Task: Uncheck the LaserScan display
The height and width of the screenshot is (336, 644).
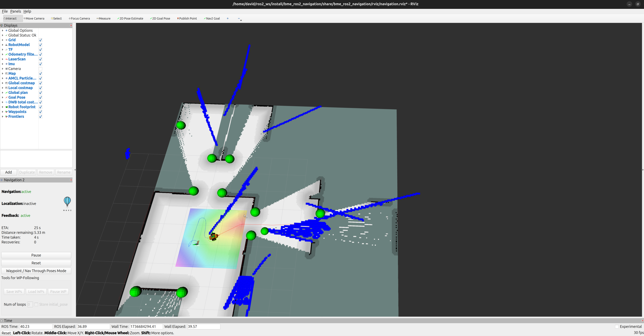Action: [x=41, y=59]
